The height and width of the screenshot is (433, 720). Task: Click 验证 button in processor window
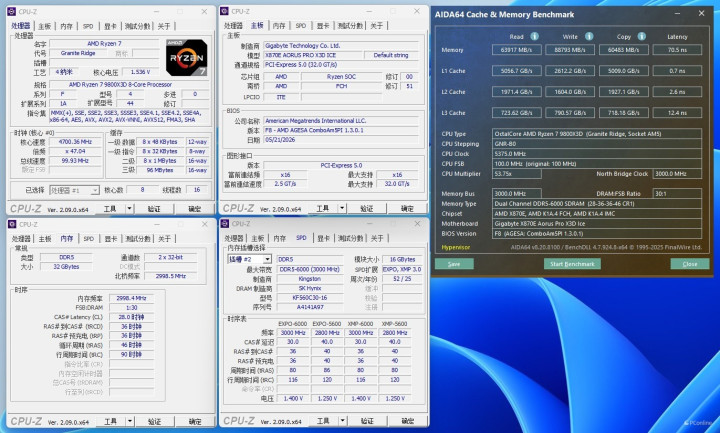coord(154,209)
